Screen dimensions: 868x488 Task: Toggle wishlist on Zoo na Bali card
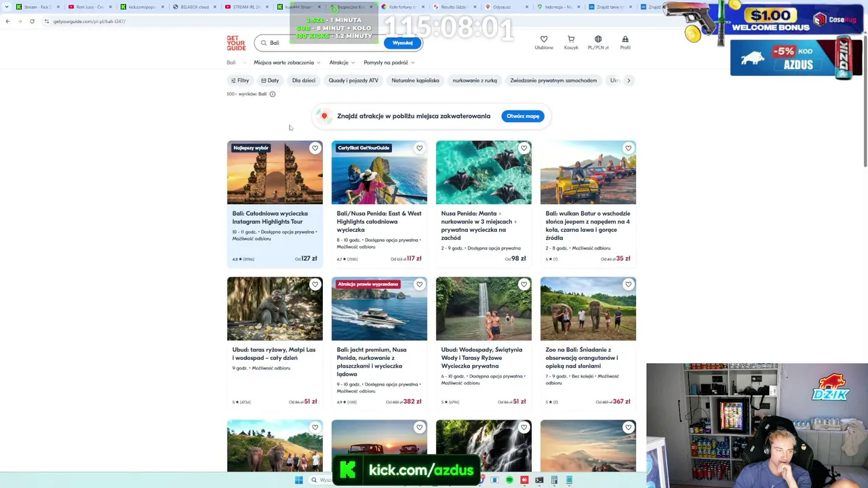(628, 285)
